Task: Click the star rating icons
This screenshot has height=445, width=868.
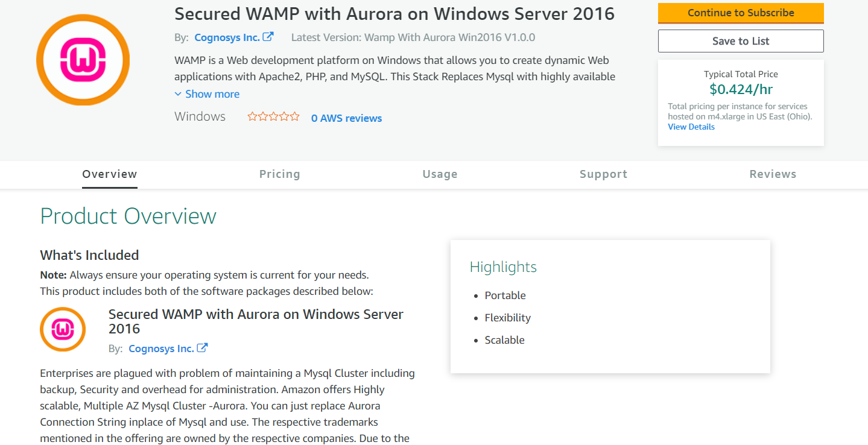Action: (x=273, y=117)
